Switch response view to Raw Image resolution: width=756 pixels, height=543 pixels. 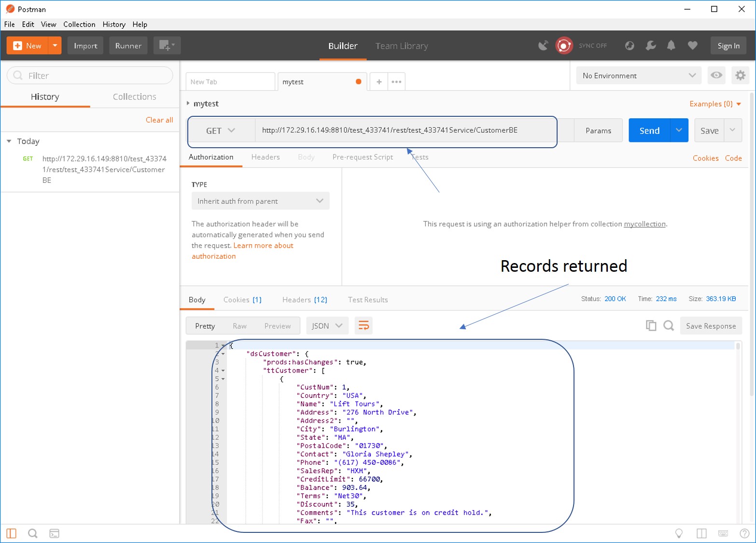[x=239, y=326]
